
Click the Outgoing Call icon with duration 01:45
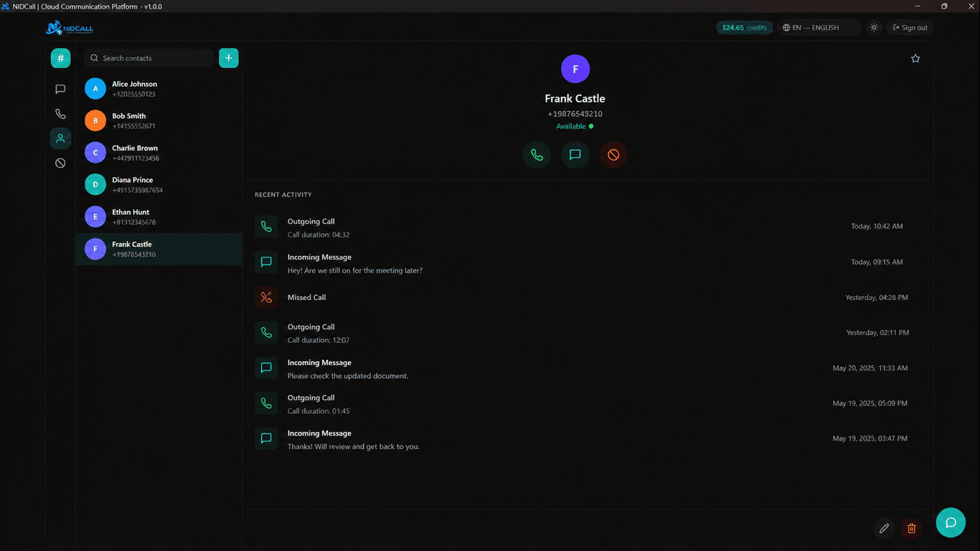pyautogui.click(x=266, y=403)
